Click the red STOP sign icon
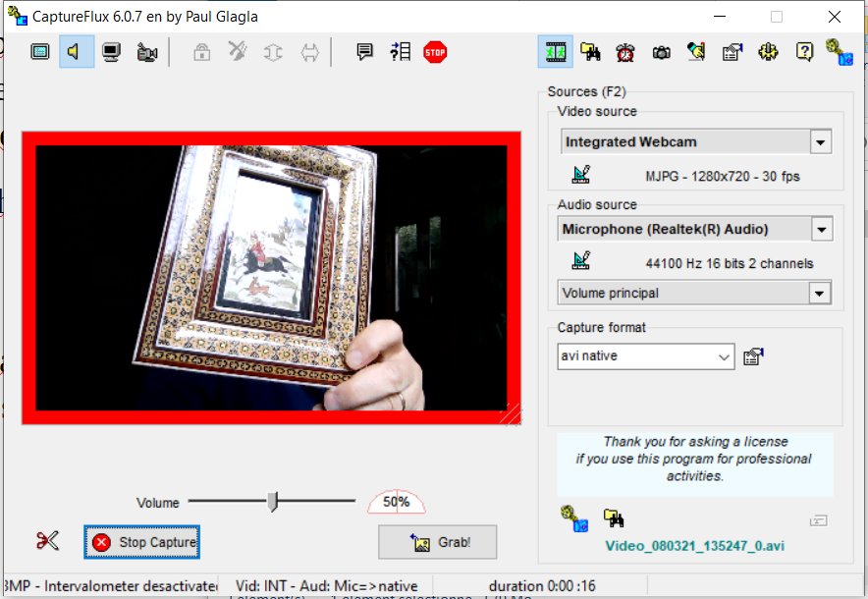The height and width of the screenshot is (599, 868). coord(435,52)
